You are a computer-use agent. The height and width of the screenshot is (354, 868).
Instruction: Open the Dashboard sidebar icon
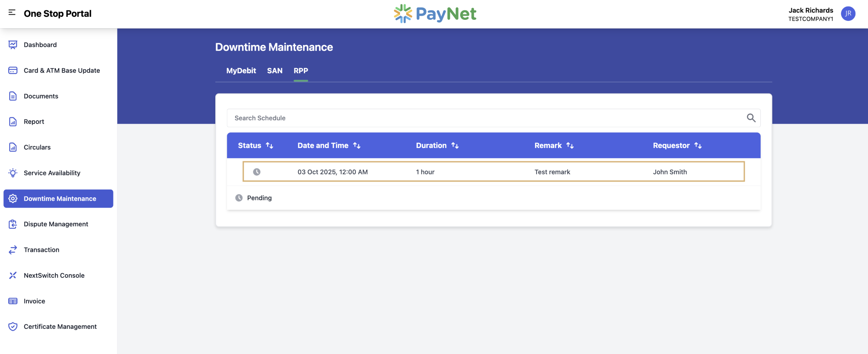pyautogui.click(x=13, y=45)
